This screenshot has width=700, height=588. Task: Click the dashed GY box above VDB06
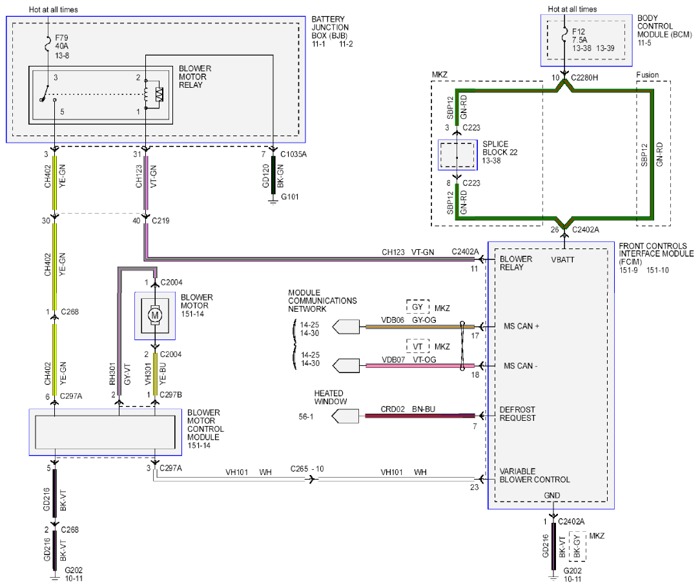[417, 307]
